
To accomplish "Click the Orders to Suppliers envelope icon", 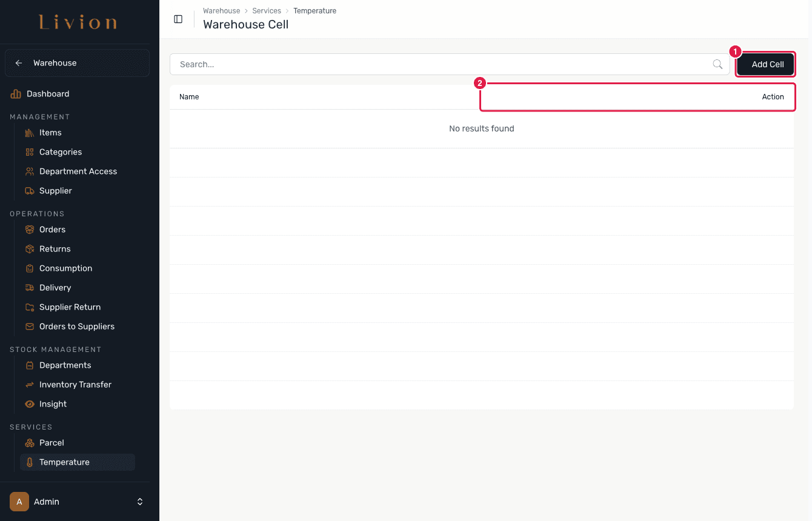I will [30, 327].
